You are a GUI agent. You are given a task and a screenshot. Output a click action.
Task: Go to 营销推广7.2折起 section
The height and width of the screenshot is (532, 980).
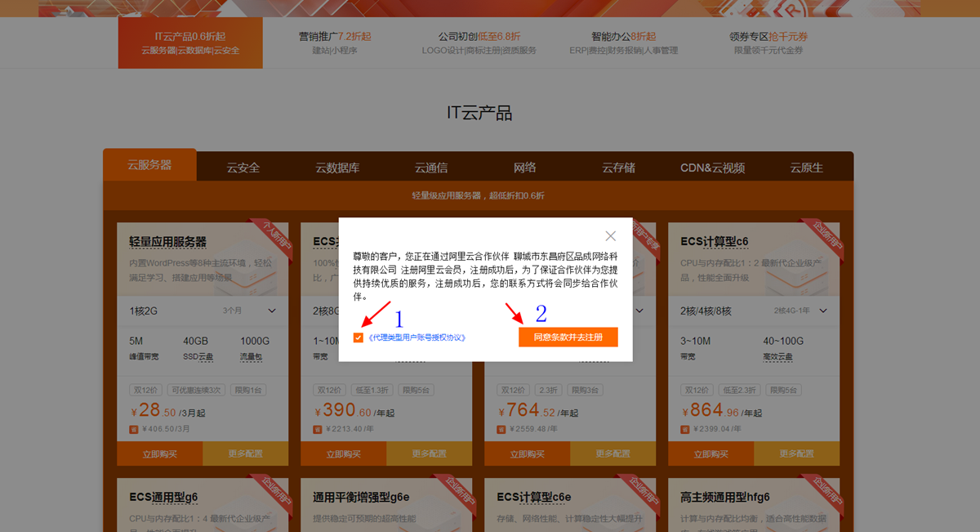pos(335,43)
